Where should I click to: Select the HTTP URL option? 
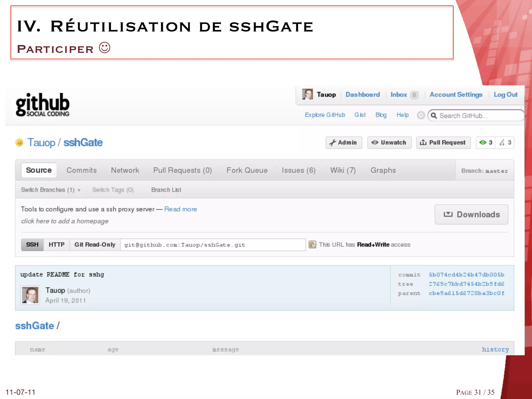(x=57, y=245)
